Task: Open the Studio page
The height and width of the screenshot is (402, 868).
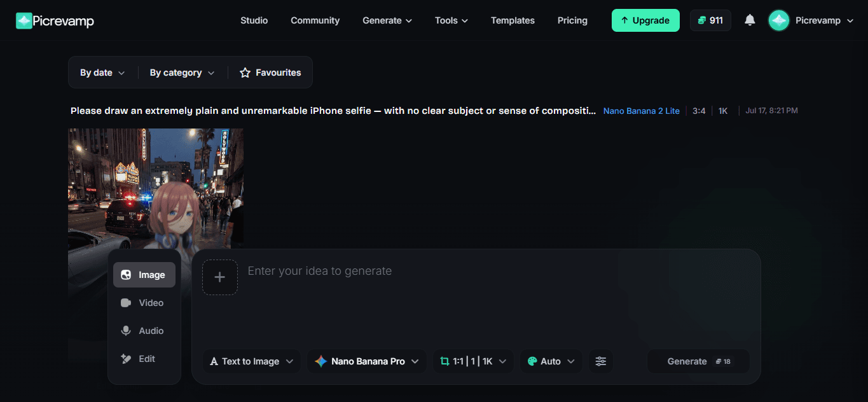Action: point(254,20)
